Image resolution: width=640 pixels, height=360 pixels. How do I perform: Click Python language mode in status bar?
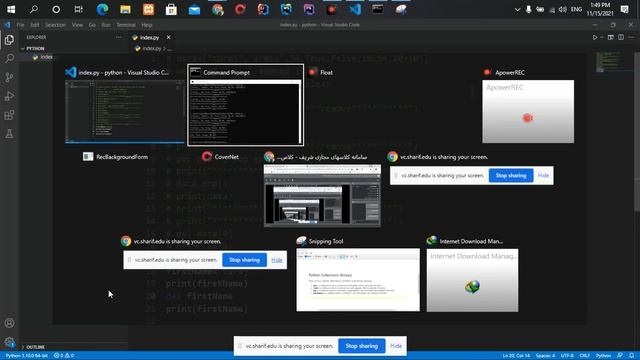pos(603,356)
